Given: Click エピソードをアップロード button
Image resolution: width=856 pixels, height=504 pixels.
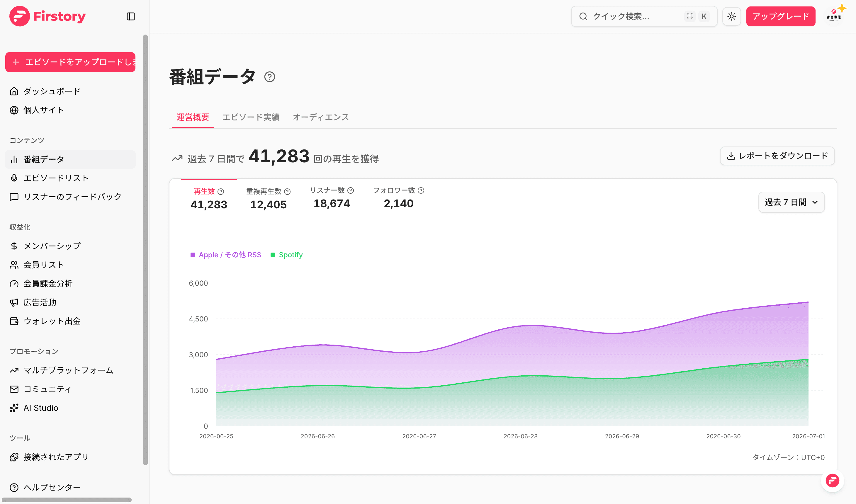Looking at the screenshot, I should pyautogui.click(x=70, y=62).
